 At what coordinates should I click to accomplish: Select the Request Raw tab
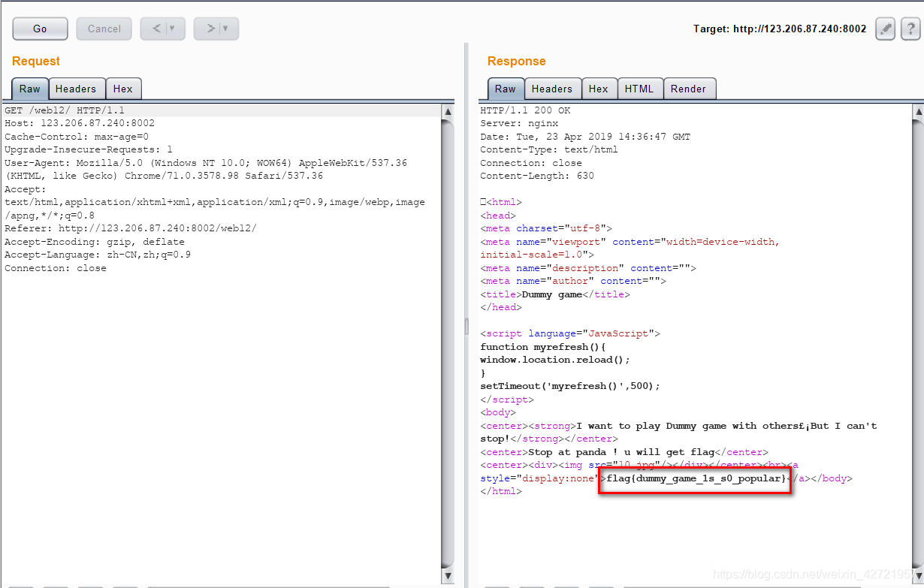click(x=30, y=89)
